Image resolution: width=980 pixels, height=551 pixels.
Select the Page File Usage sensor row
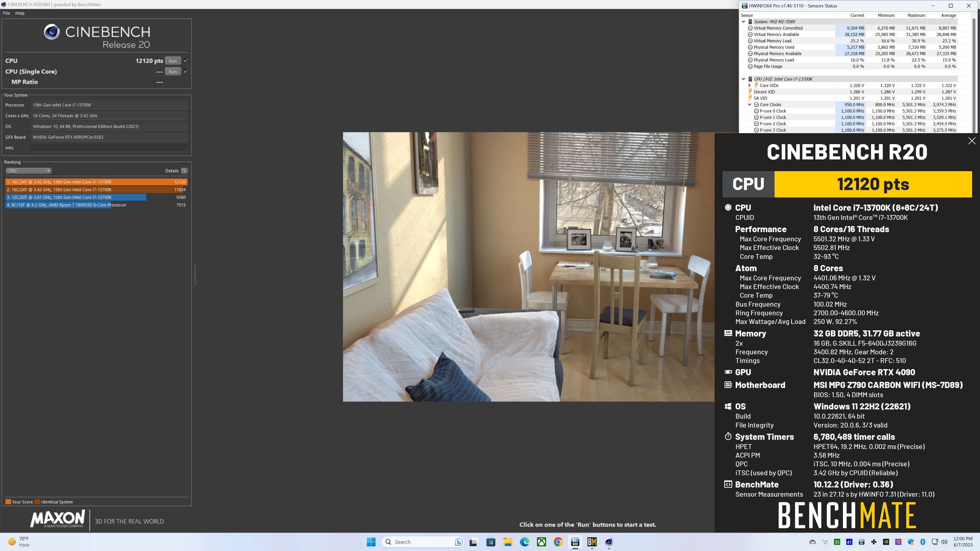click(848, 67)
